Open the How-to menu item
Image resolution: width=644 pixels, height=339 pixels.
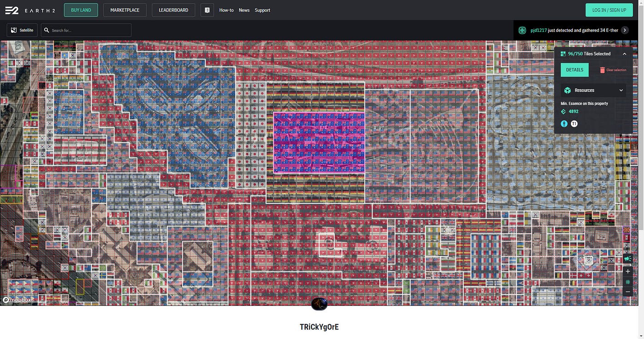coord(226,10)
